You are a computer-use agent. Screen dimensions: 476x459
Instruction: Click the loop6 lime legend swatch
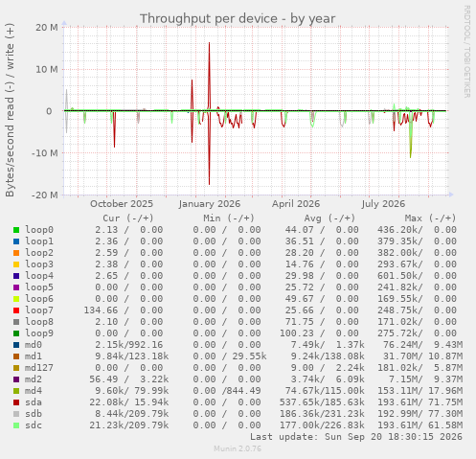(x=16, y=299)
